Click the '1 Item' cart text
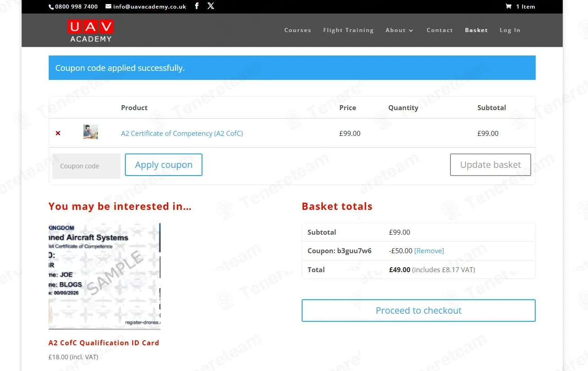Screen dimensions: 588x371 pos(525,7)
